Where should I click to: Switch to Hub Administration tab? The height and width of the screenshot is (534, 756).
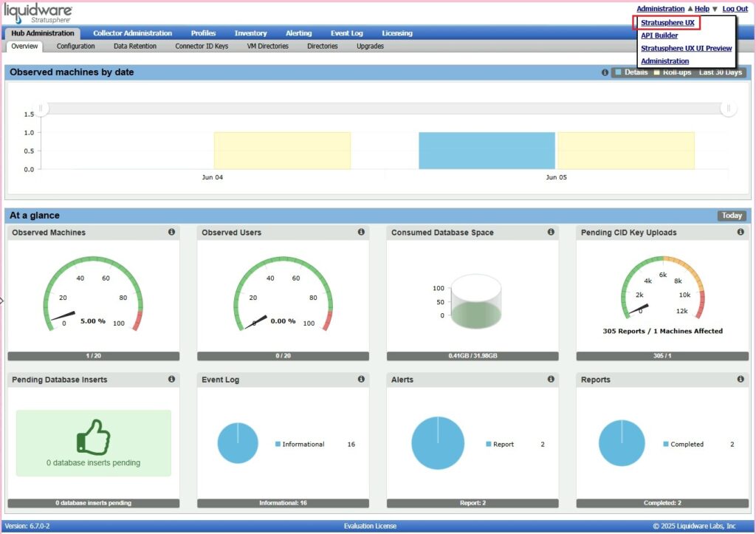click(x=43, y=33)
